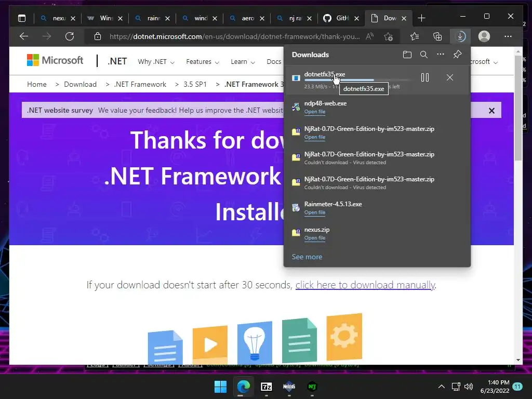The width and height of the screenshot is (532, 399).
Task: Go to Home breadcrumb
Action: [x=37, y=84]
